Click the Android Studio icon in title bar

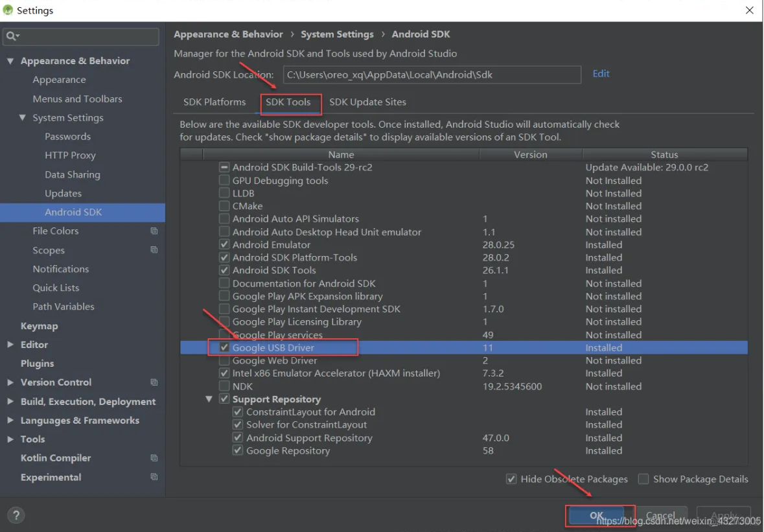pos(8,10)
